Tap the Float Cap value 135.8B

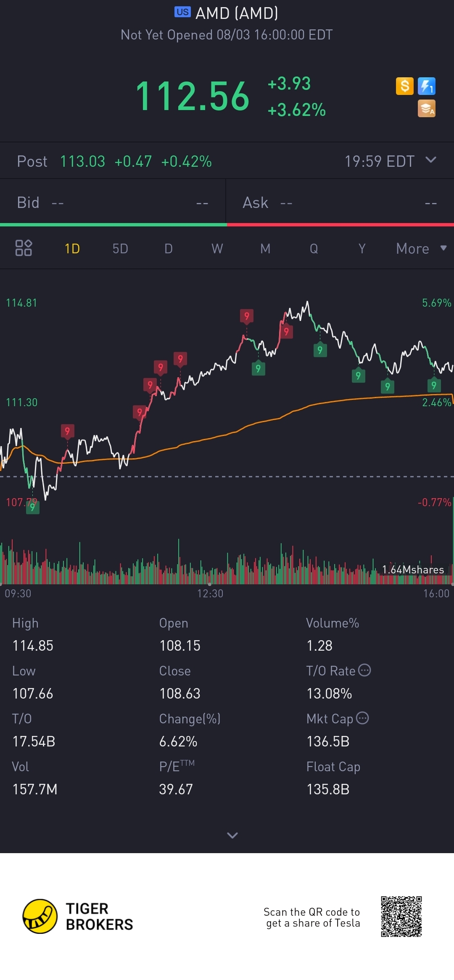[328, 789]
